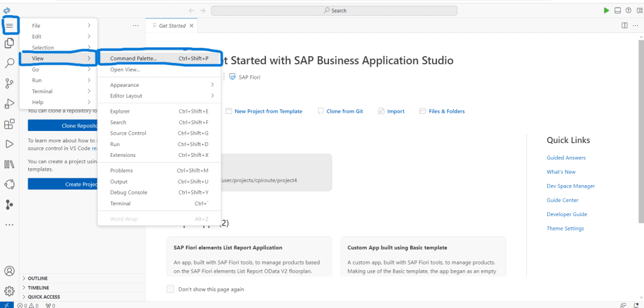644x308 pixels.
Task: Expand the OUTLINE section
Action: (82, 278)
